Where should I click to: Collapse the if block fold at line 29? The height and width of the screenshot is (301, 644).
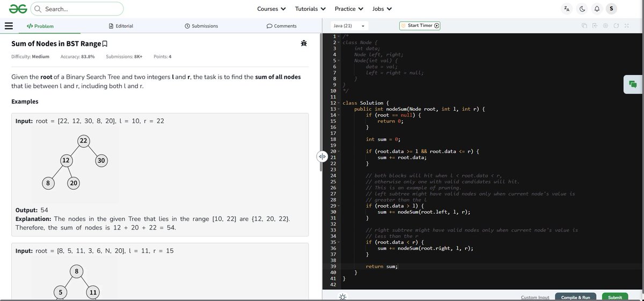pos(339,206)
